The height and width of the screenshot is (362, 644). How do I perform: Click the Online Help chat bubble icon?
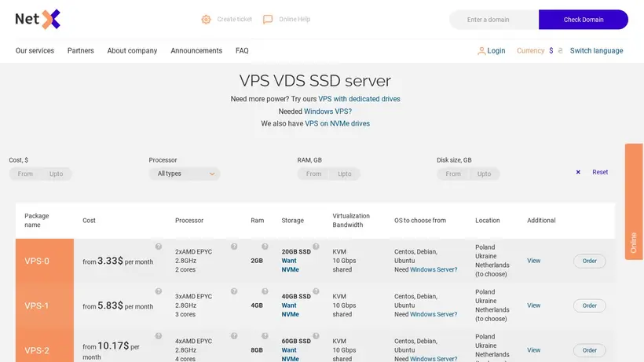(268, 20)
